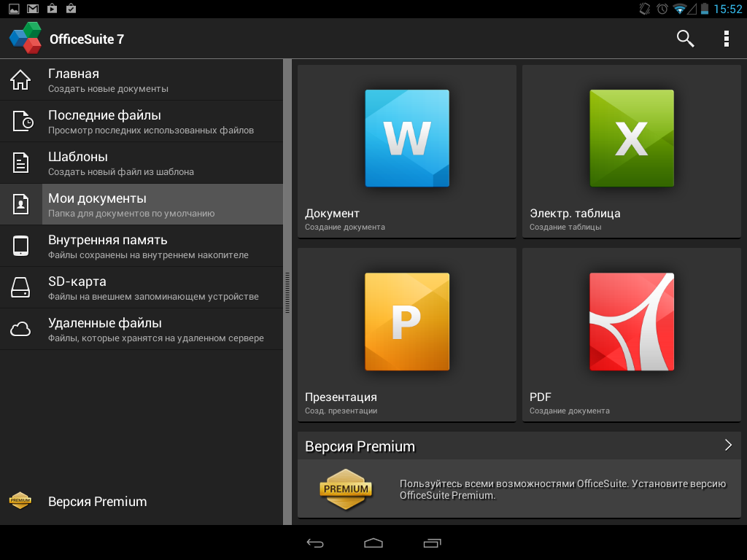Image resolution: width=747 pixels, height=560 pixels.
Task: Tap the Android recent apps button
Action: point(432,542)
